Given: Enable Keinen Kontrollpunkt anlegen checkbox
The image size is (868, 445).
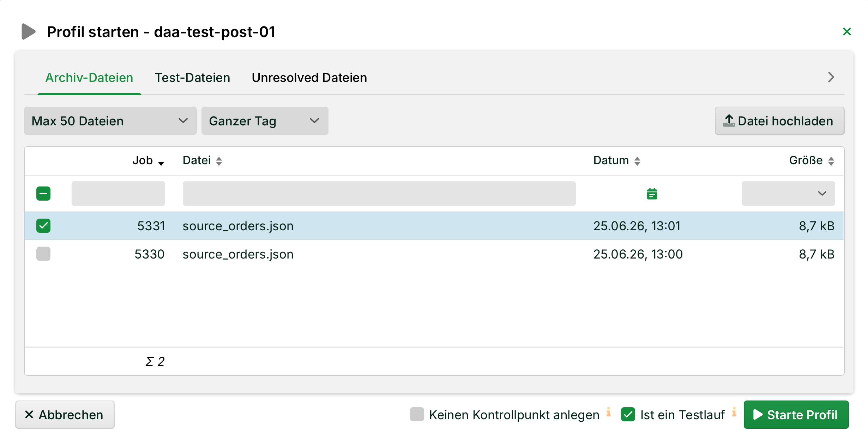Looking at the screenshot, I should (417, 414).
